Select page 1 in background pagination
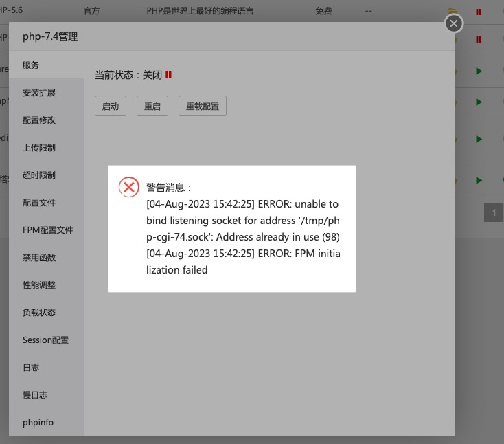This screenshot has width=504, height=444. tap(494, 212)
